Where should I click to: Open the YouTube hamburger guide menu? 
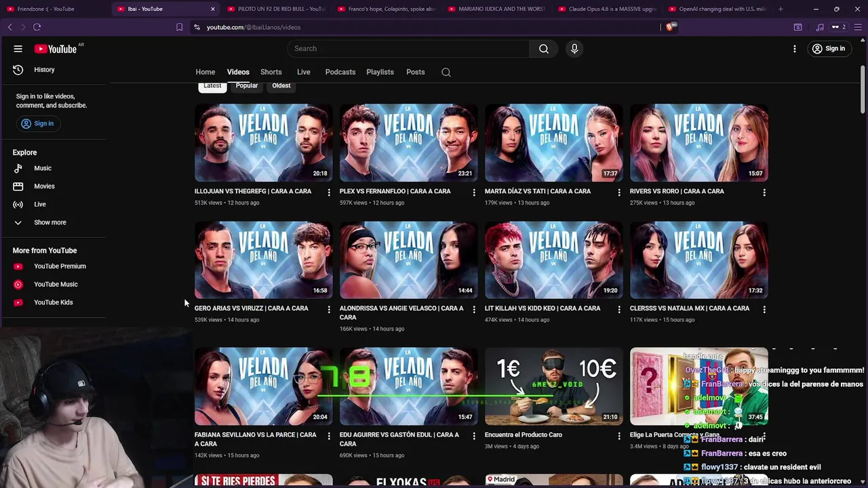tap(18, 49)
